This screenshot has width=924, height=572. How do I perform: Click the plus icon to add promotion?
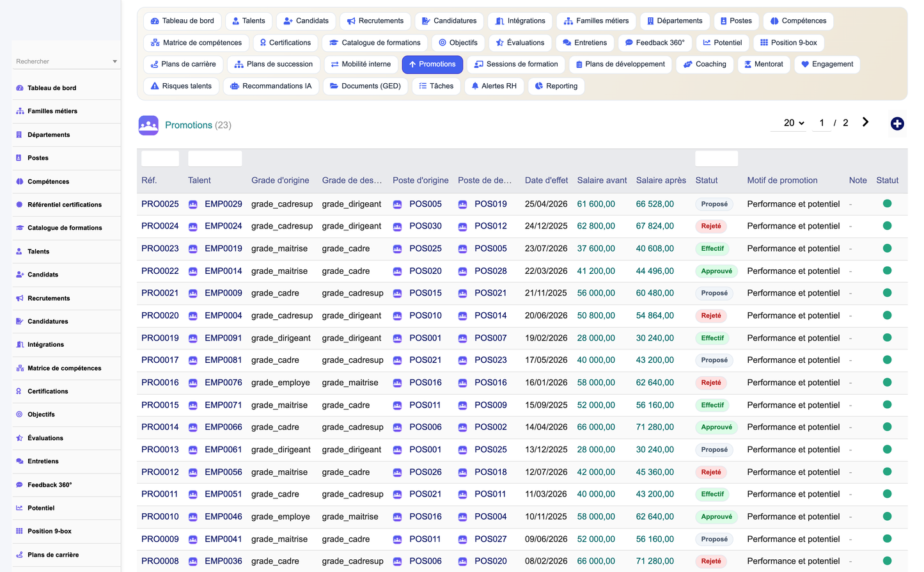pos(897,123)
